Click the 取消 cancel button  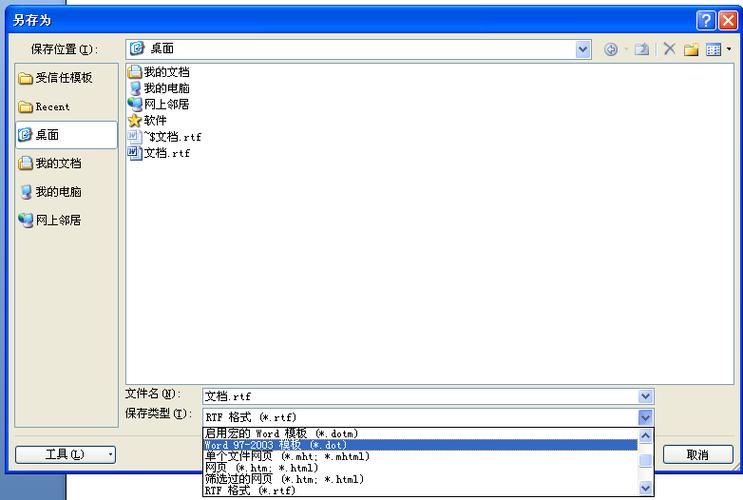(x=698, y=455)
